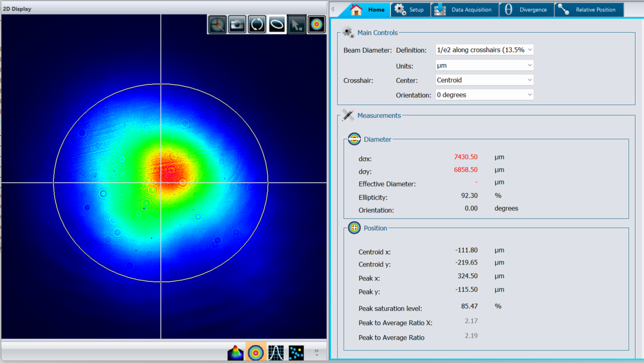Viewport: 644px width, 363px height.
Task: Open the Crosshair Center dropdown
Action: click(x=484, y=80)
